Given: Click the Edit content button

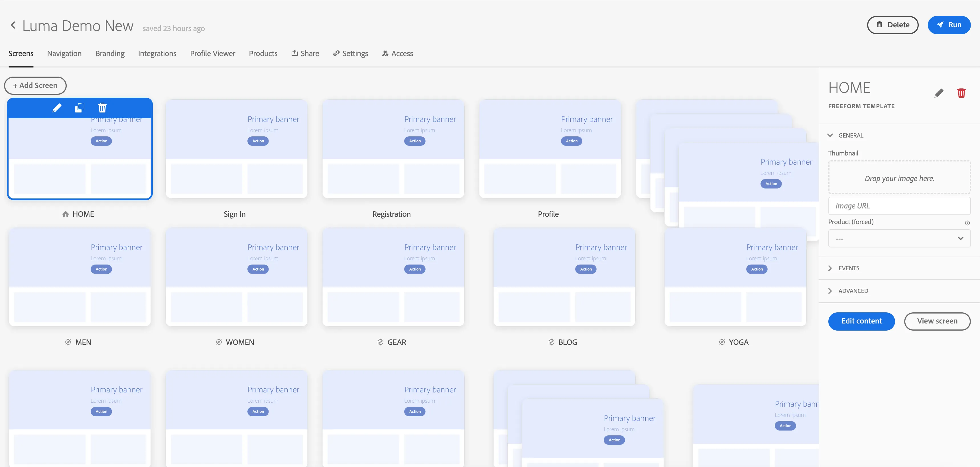Looking at the screenshot, I should 861,321.
